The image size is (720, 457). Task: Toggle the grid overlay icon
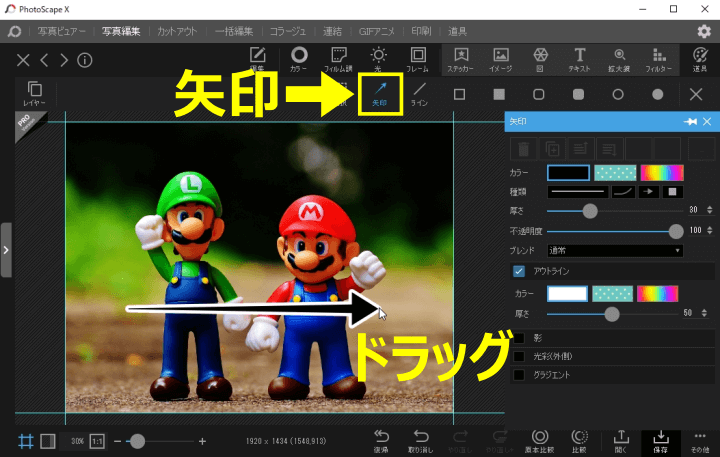tap(26, 441)
